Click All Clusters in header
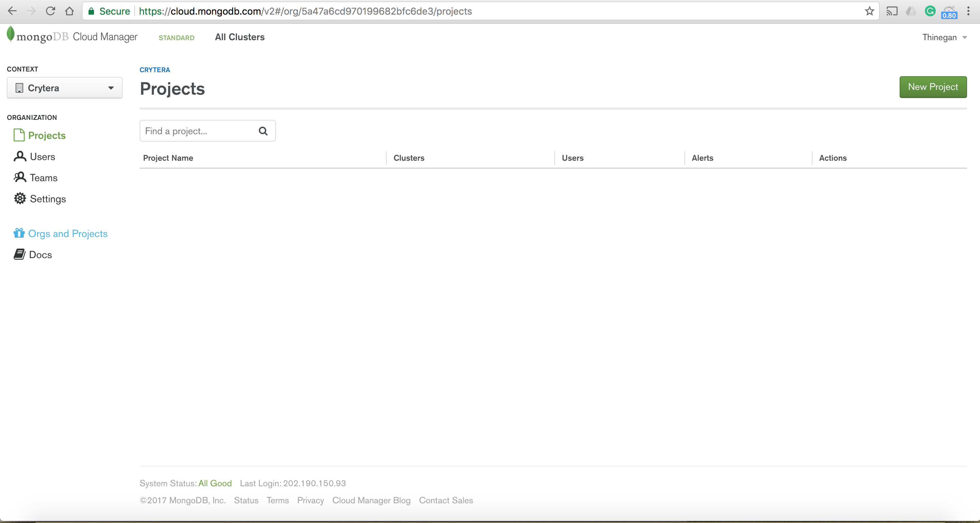 [x=239, y=37]
